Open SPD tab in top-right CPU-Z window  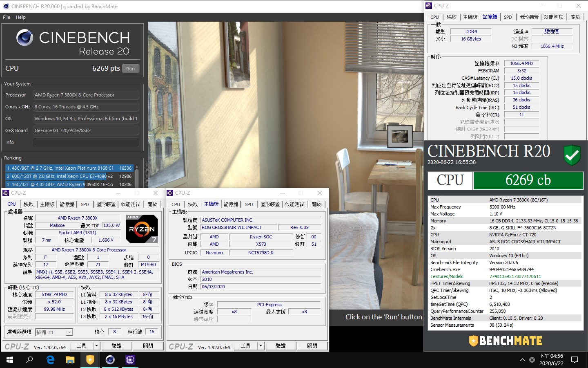coord(508,17)
